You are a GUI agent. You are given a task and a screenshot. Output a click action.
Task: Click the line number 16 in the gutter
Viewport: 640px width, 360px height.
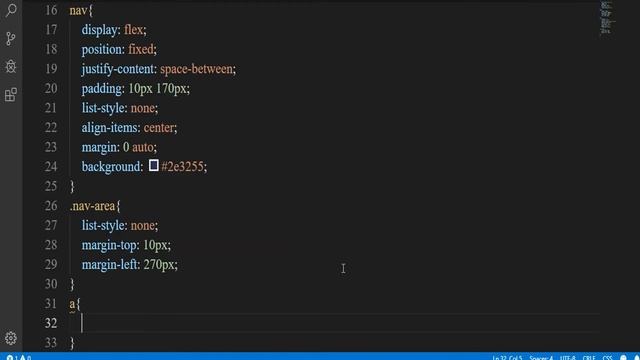(51, 10)
